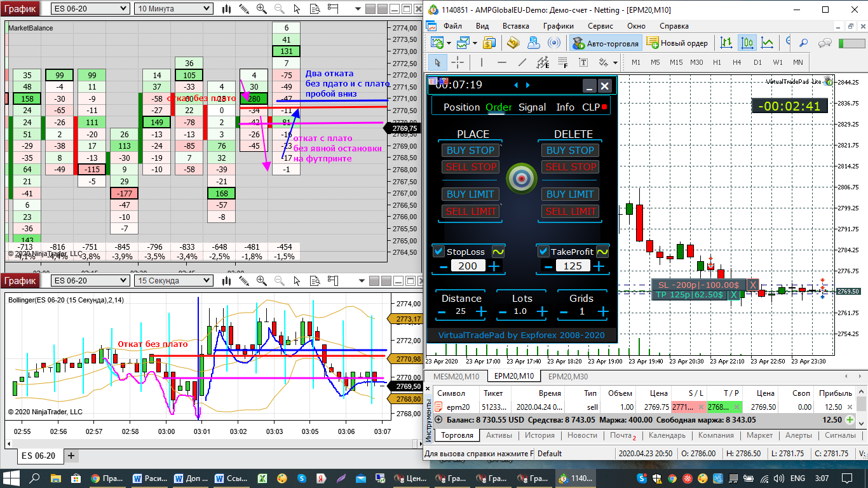Click the yellow wave icon beside TakeProfit
The width and height of the screenshot is (868, 488).
(x=602, y=252)
